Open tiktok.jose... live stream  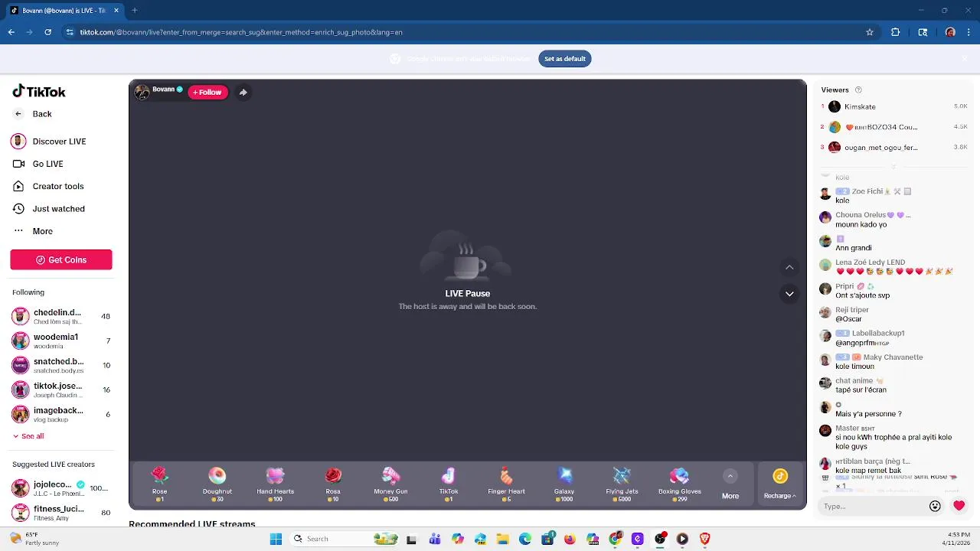(x=61, y=390)
